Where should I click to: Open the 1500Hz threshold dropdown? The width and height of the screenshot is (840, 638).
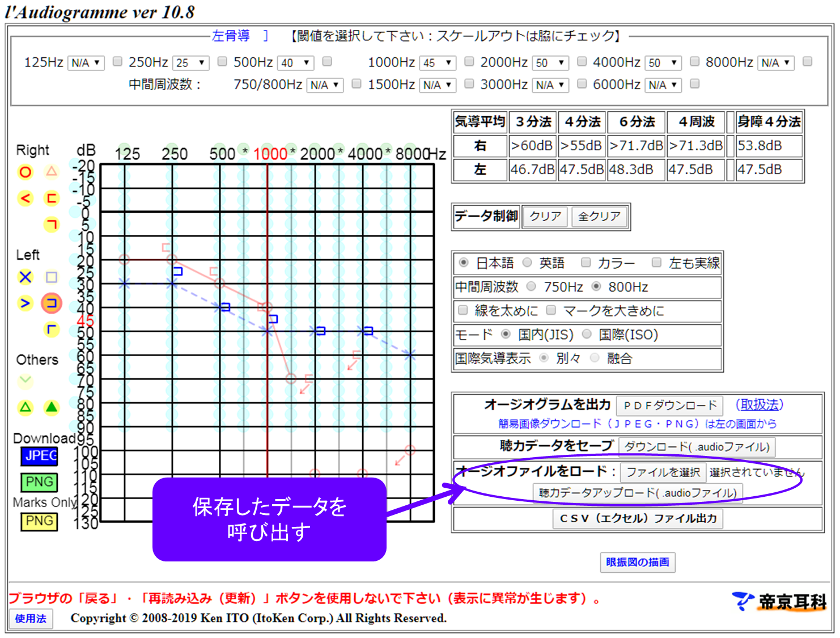[438, 85]
